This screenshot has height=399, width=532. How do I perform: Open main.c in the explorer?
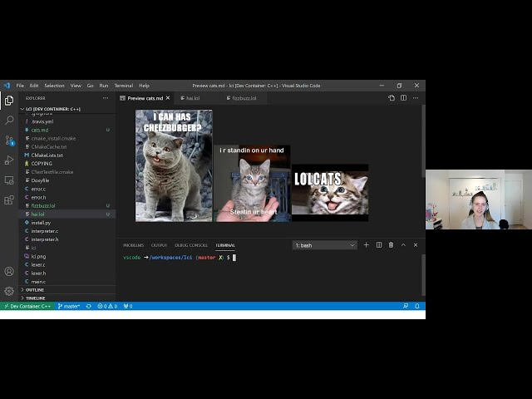coord(67,282)
